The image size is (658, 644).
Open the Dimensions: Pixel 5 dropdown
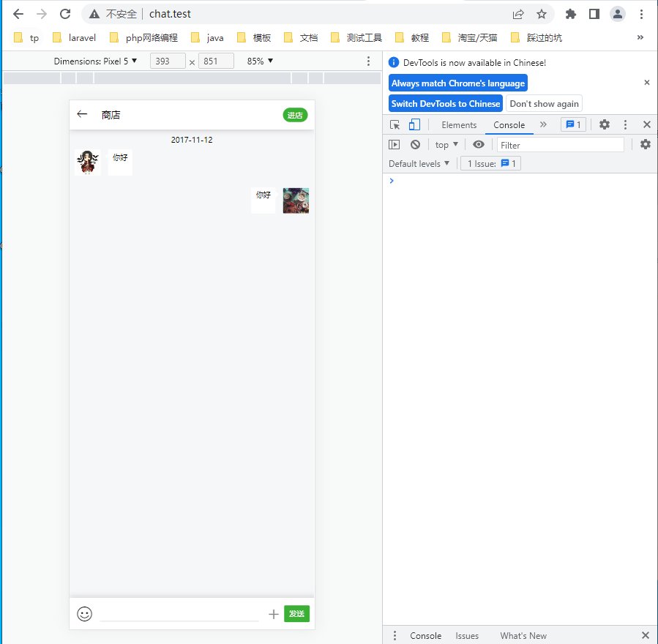95,61
